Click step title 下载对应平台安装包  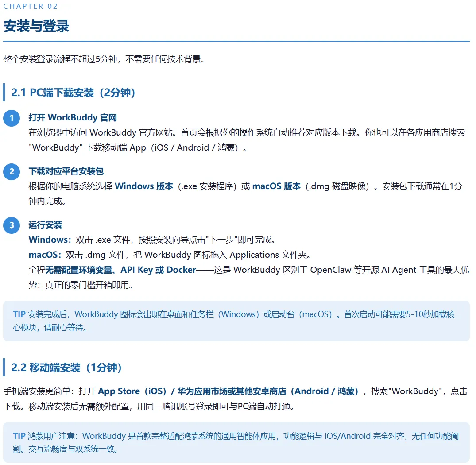pos(66,171)
